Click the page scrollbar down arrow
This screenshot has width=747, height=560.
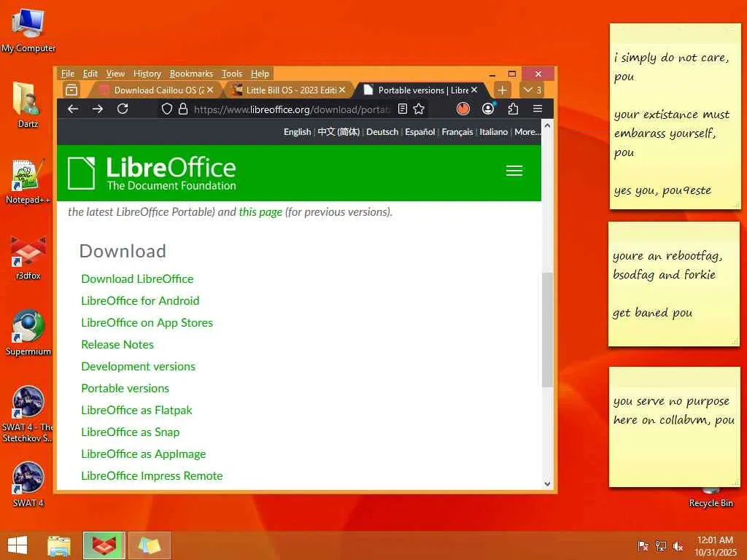coord(547,484)
